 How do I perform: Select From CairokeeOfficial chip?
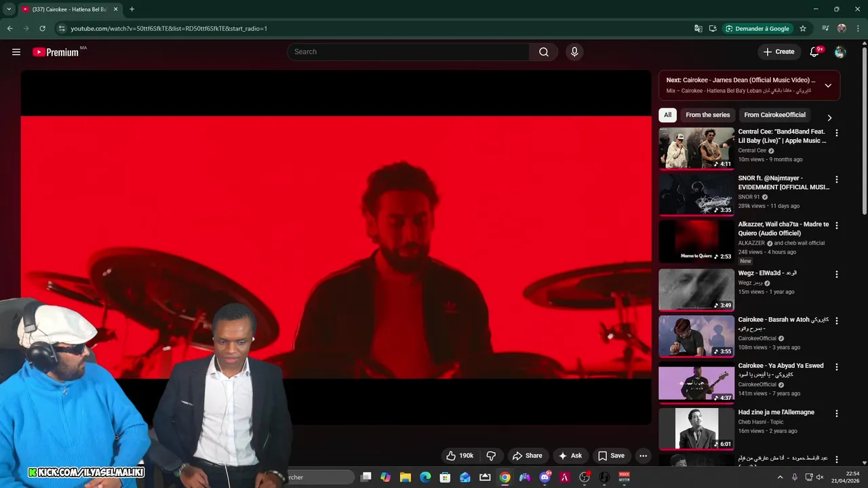point(774,115)
